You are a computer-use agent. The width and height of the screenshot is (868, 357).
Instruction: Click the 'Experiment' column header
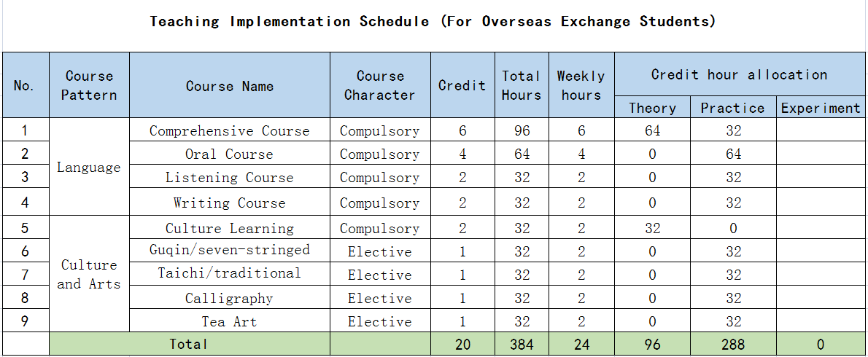click(x=821, y=108)
